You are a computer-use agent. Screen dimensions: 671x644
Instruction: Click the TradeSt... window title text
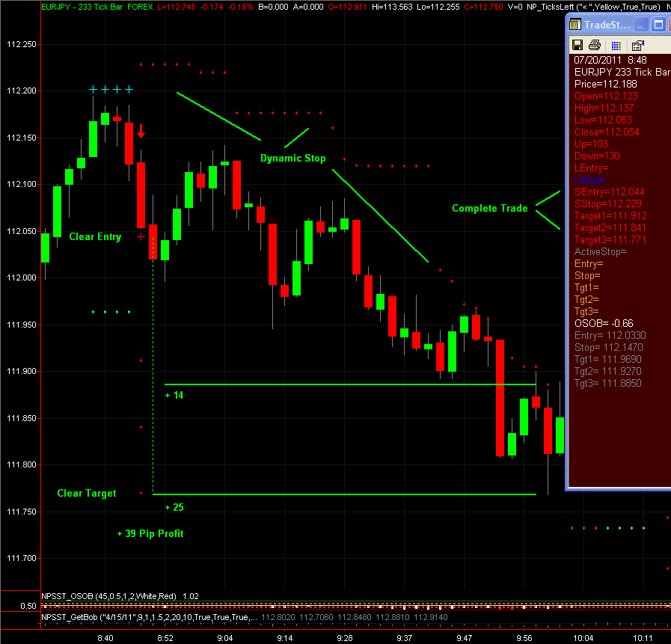point(607,25)
